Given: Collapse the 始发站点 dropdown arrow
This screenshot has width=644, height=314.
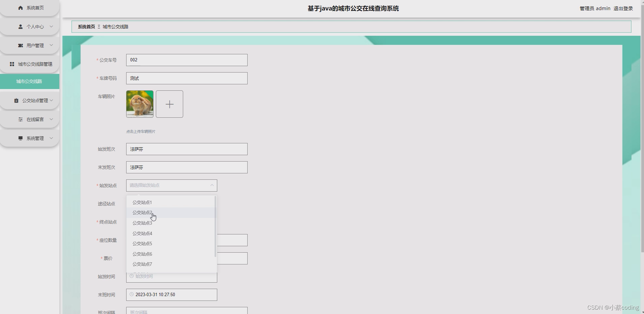Looking at the screenshot, I should click(x=212, y=185).
